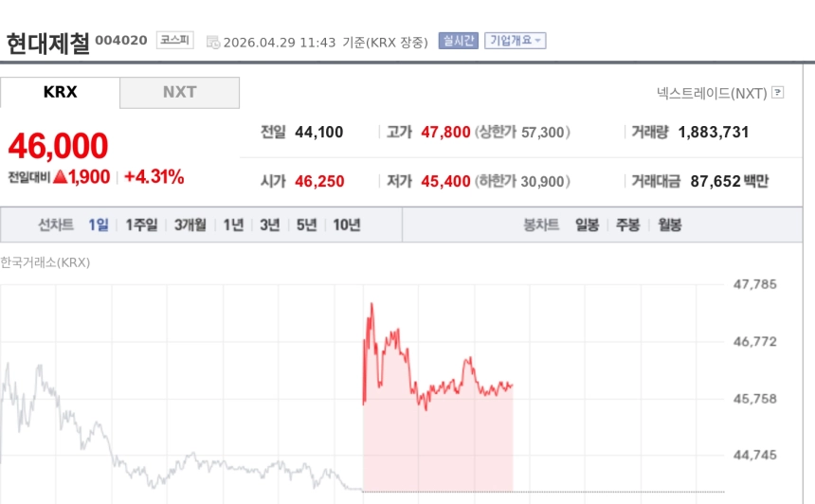
Task: Switch to the NXT tab
Action: [179, 92]
